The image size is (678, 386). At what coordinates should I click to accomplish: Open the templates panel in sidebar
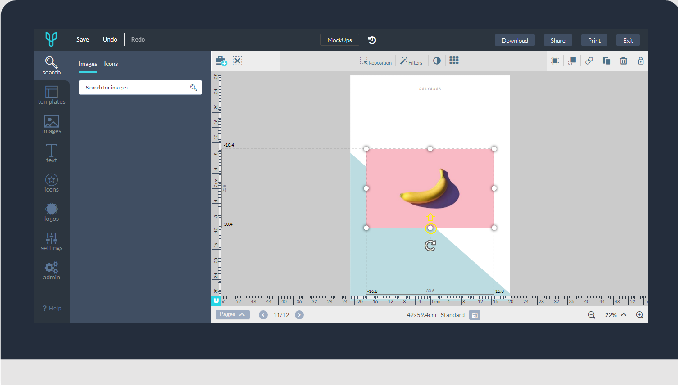click(x=51, y=95)
